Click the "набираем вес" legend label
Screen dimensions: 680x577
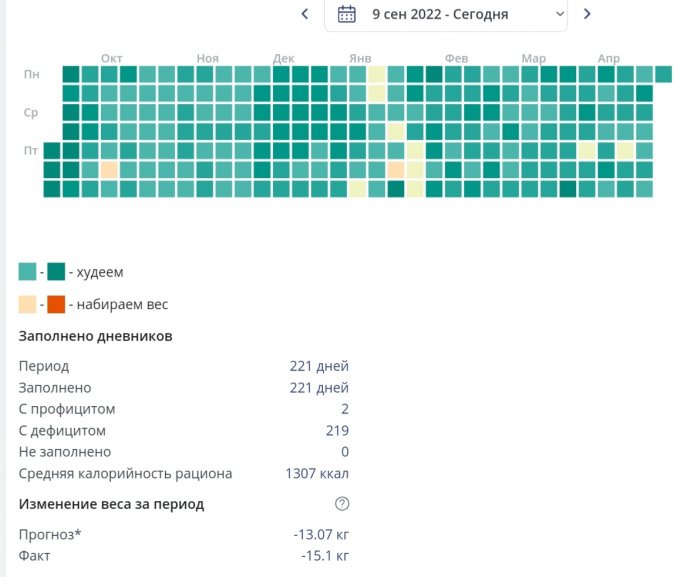(x=118, y=304)
